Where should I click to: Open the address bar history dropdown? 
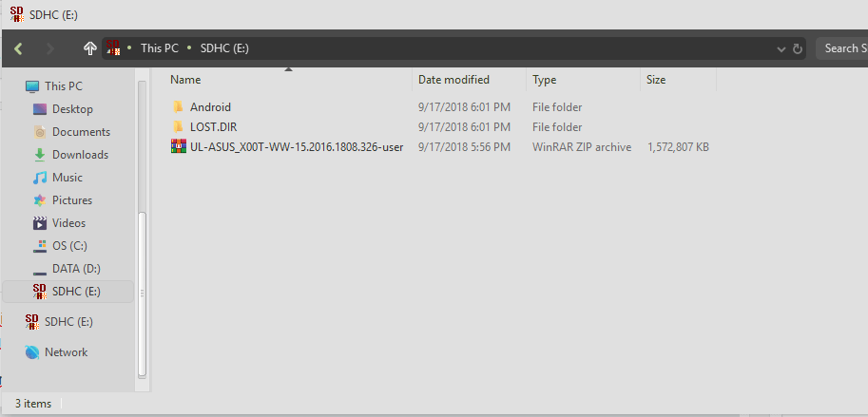tap(781, 48)
